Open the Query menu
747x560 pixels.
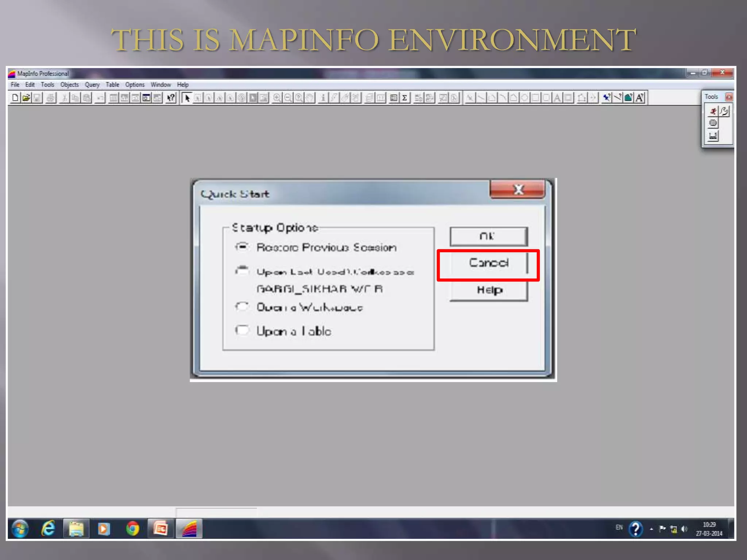tap(92, 85)
